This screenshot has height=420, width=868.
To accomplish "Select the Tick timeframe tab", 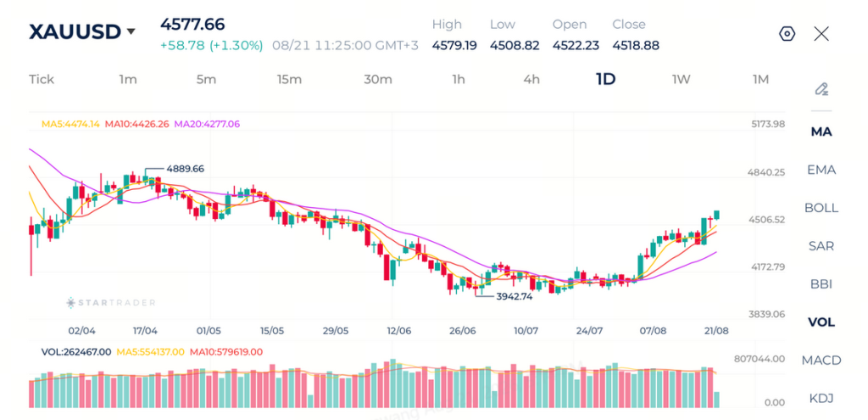I will click(x=42, y=79).
